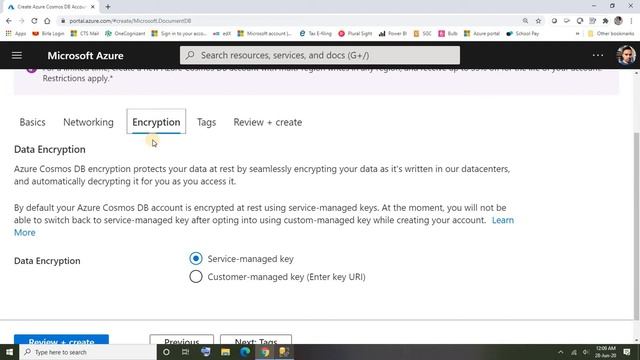Screen dimensions: 640x360
Task: Switch to the Basics tab
Action: 32,122
